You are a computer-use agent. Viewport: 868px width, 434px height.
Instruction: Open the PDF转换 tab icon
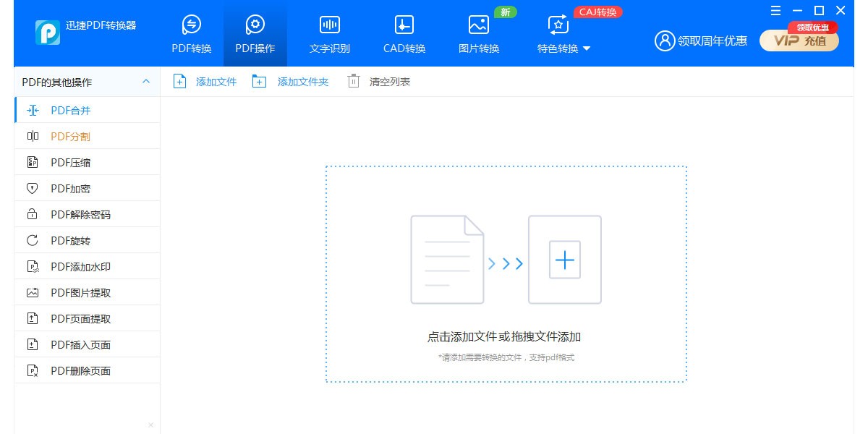pos(191,25)
